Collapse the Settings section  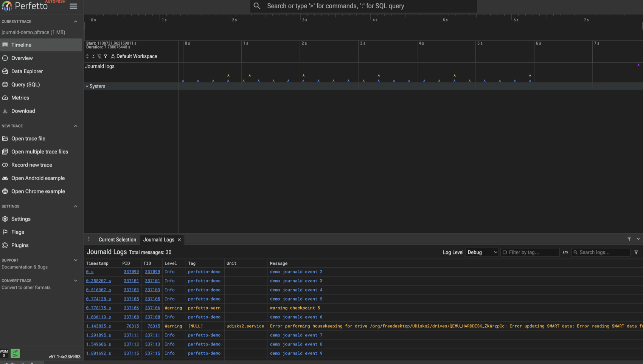pyautogui.click(x=76, y=206)
